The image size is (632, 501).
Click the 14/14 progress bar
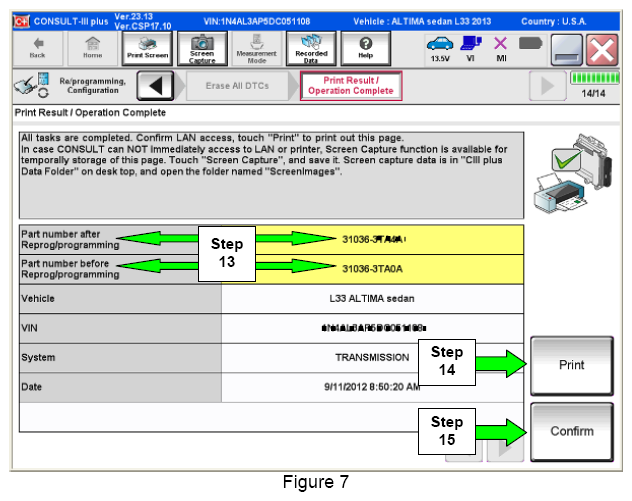pyautogui.click(x=595, y=78)
